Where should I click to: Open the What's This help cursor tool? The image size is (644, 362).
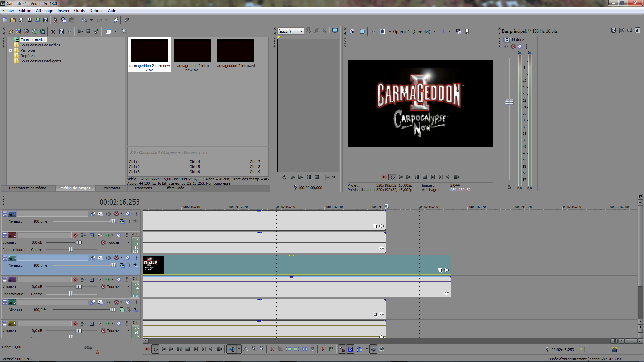click(126, 20)
